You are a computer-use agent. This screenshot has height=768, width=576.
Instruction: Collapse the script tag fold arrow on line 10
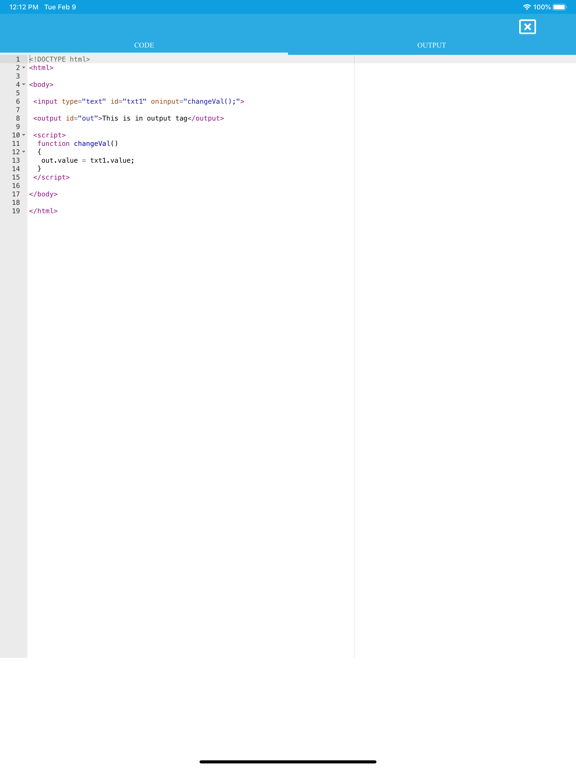[x=24, y=135]
